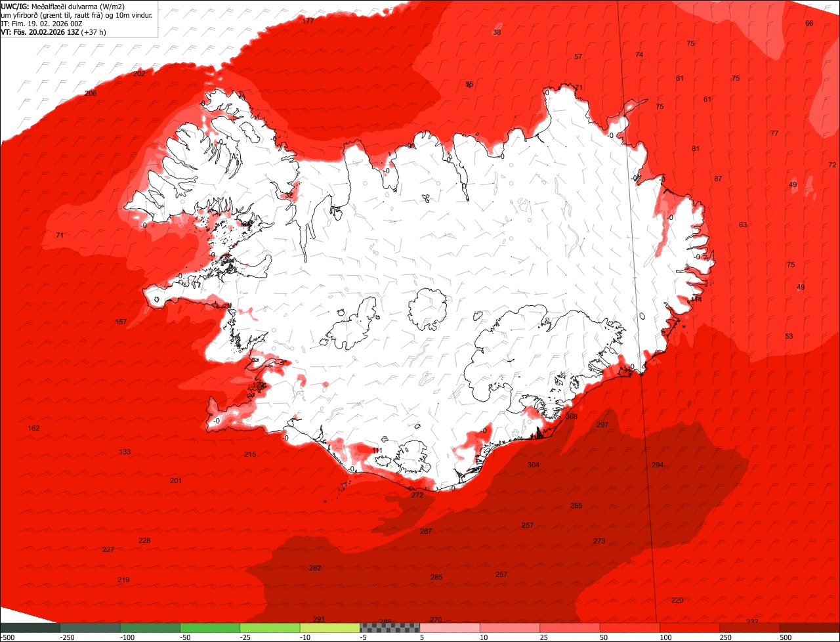This screenshot has width=840, height=642.
Task: Select the pale pink swatch between 5 and 10
Action: tap(450, 628)
